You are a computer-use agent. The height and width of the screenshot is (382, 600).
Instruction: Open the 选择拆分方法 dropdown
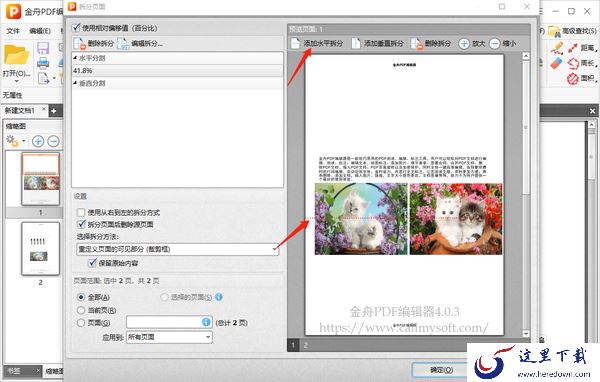(x=178, y=249)
